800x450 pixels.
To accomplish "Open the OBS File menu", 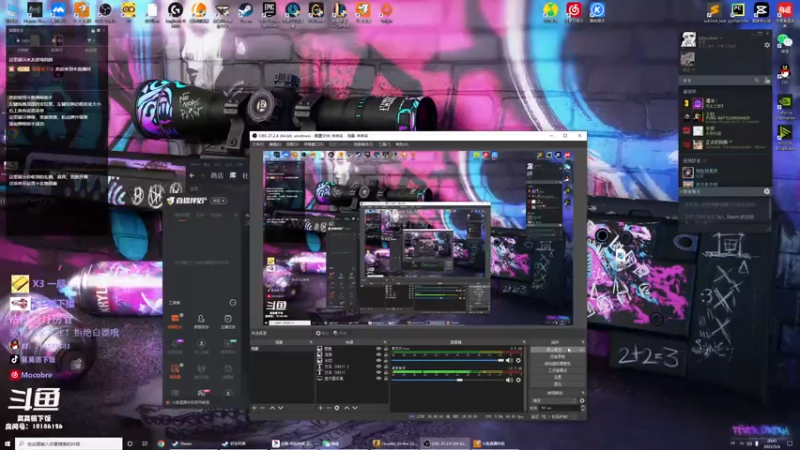I will (x=258, y=144).
